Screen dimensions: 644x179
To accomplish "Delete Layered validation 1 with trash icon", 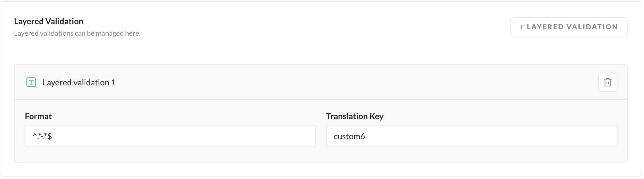I will (607, 82).
